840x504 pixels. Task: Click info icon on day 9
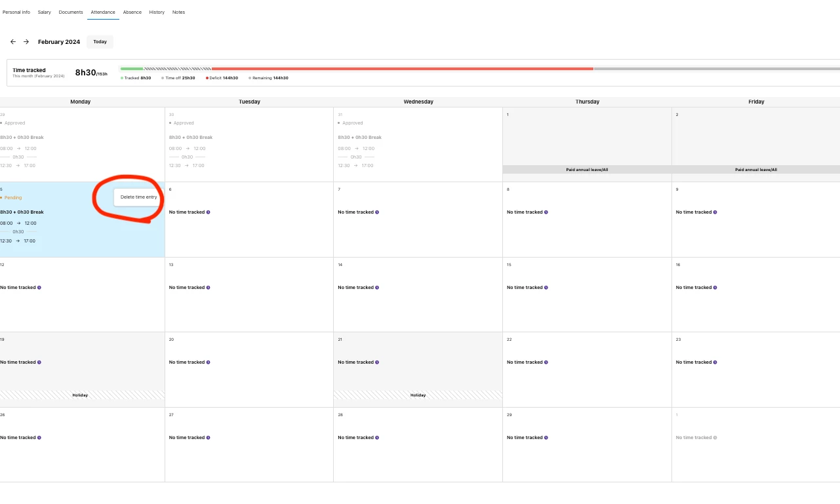(x=715, y=212)
